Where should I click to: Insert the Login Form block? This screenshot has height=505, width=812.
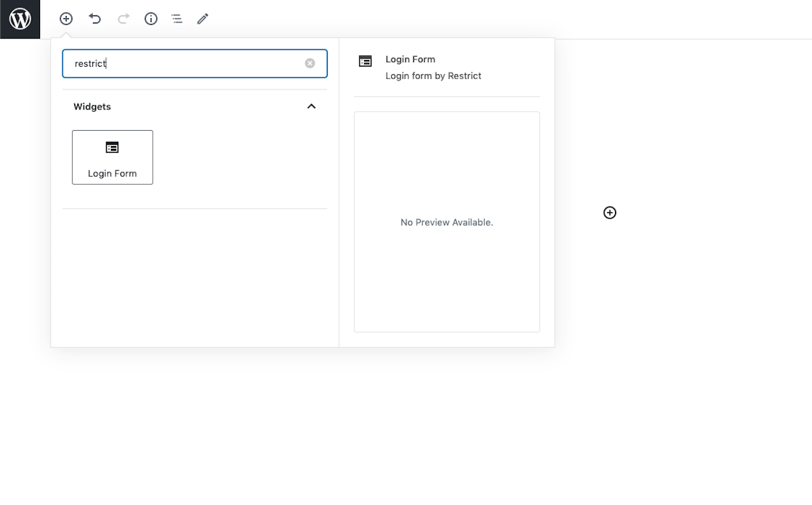112,157
